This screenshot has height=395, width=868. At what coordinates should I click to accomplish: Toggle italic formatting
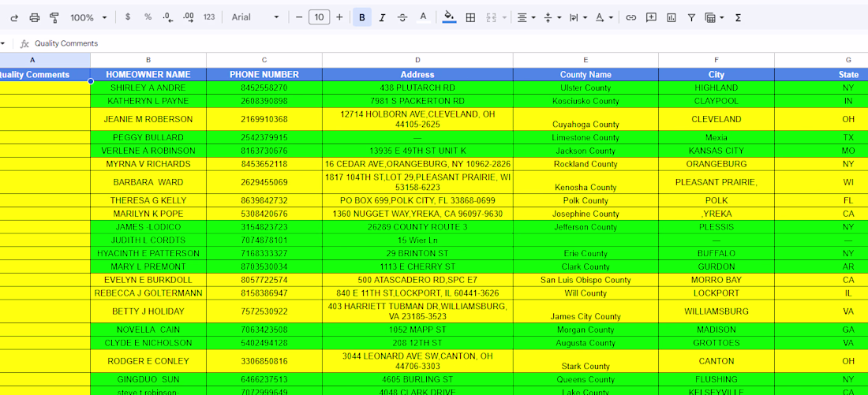(382, 17)
